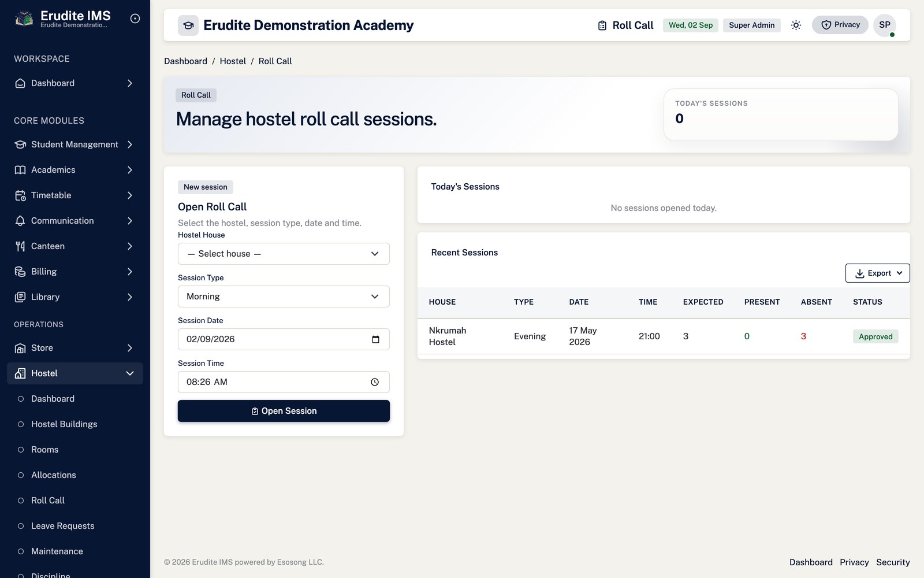Go to Hostel breadcrumb link

(233, 61)
